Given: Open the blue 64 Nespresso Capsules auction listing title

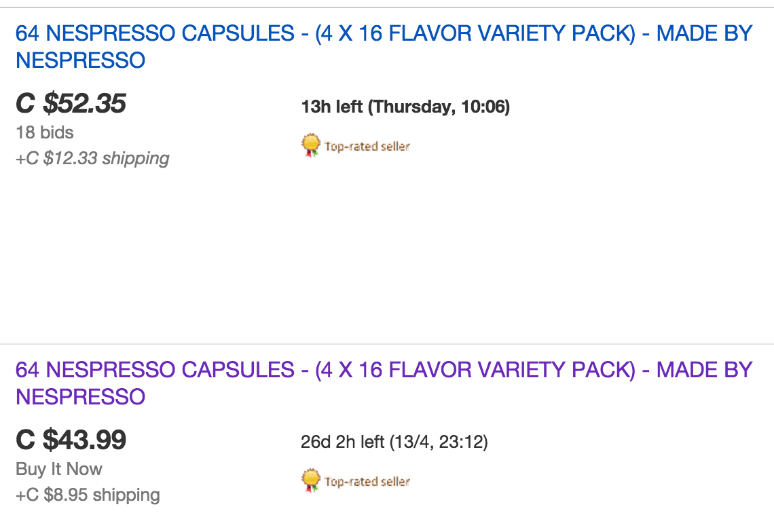Looking at the screenshot, I should (384, 47).
